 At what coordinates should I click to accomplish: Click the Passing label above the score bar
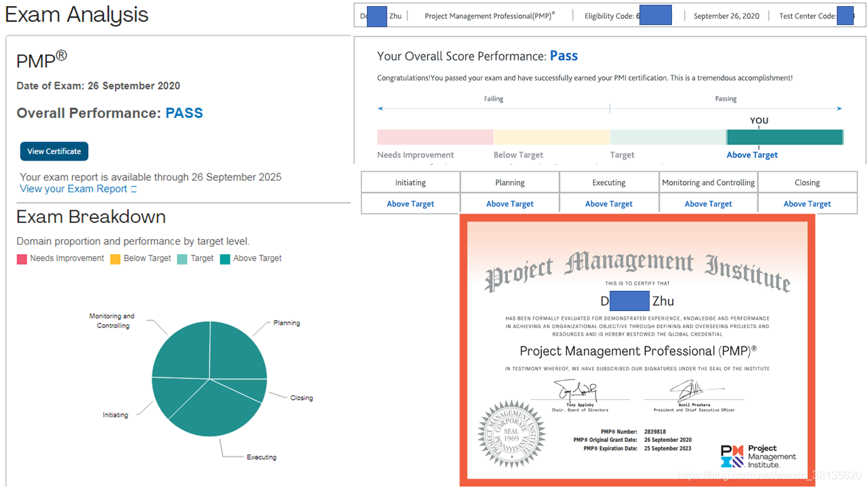click(726, 99)
